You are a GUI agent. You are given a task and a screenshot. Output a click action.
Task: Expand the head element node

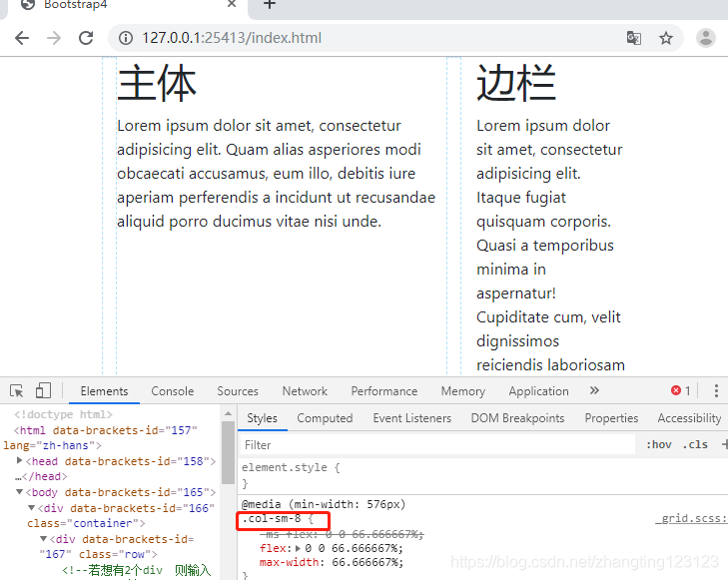coord(19,460)
